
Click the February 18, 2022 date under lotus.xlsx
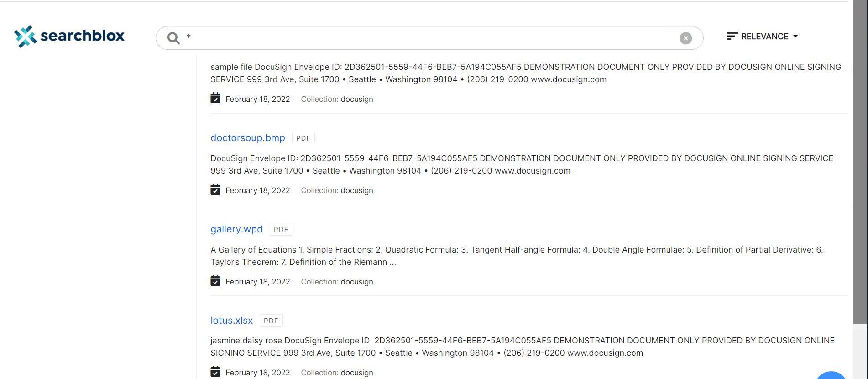[258, 373]
